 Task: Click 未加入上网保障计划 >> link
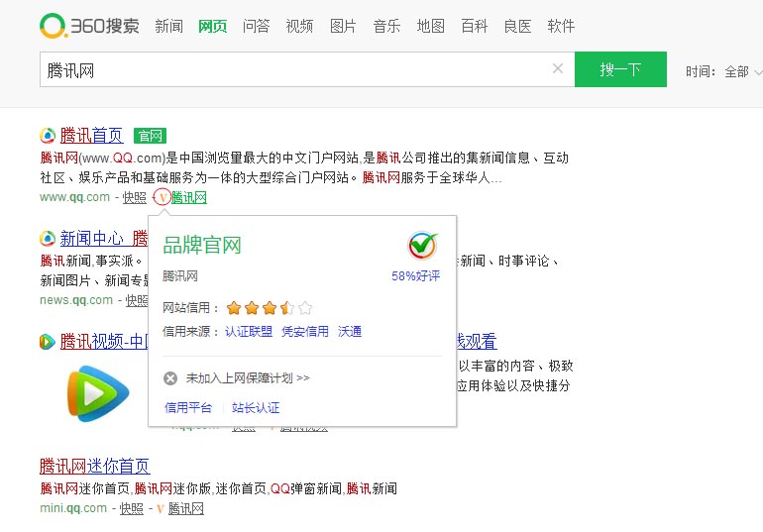[248, 377]
